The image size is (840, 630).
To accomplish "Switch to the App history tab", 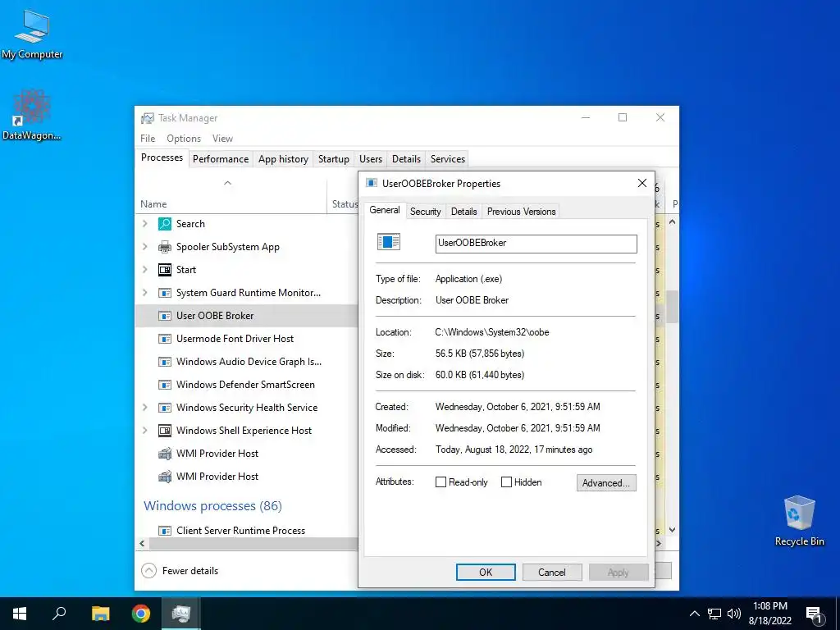I will tap(283, 159).
